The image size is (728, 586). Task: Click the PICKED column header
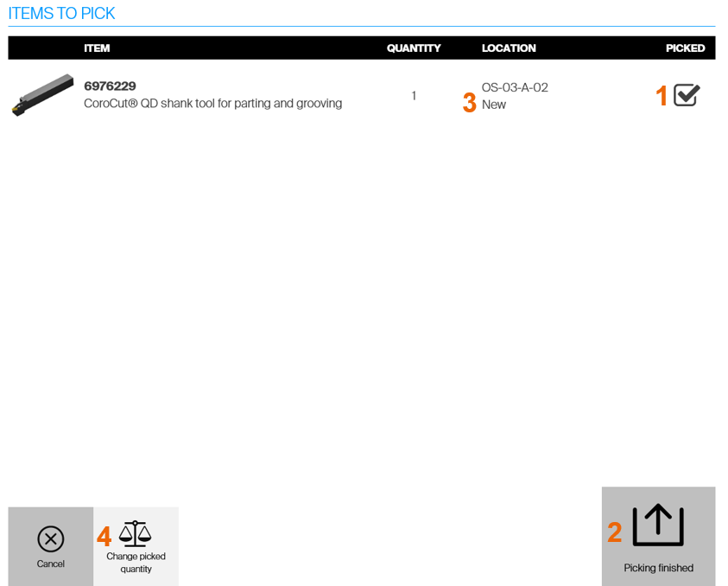click(685, 48)
